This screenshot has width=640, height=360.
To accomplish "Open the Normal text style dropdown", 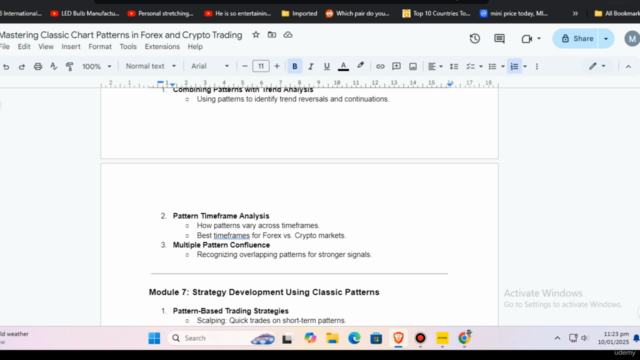I will [x=151, y=66].
